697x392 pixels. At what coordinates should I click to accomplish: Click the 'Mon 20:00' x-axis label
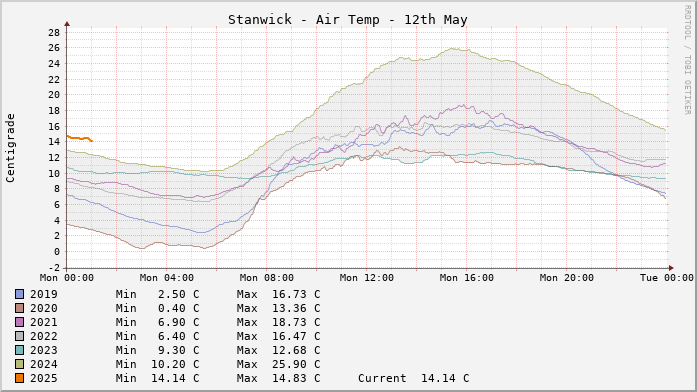pyautogui.click(x=567, y=278)
